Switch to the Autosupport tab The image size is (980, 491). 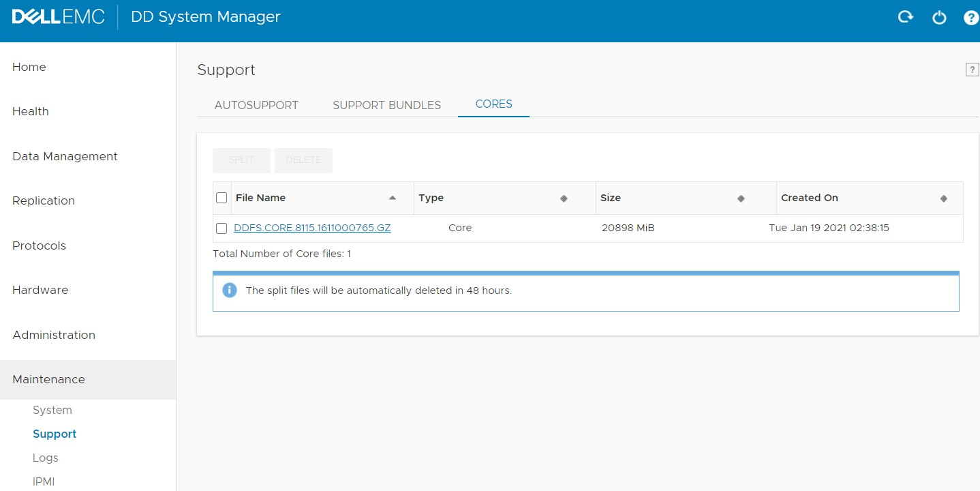click(256, 105)
